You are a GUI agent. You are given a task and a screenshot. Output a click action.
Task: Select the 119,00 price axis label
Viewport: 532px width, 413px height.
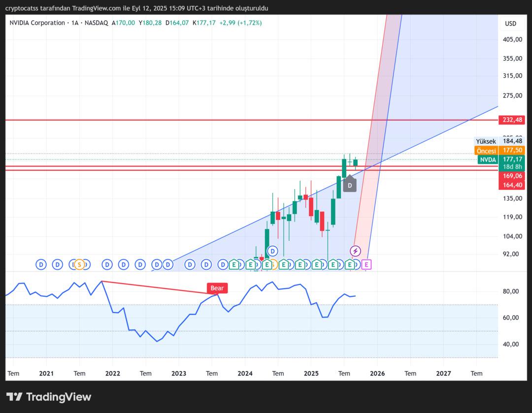512,217
